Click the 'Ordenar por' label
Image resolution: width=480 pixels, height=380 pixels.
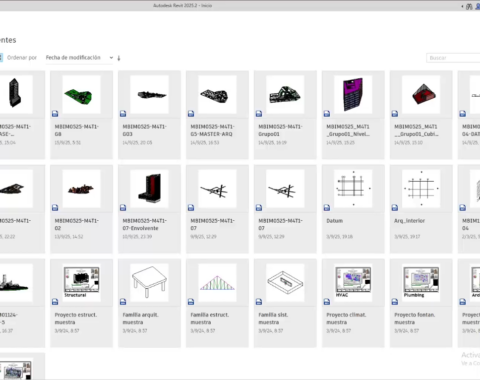[22, 58]
